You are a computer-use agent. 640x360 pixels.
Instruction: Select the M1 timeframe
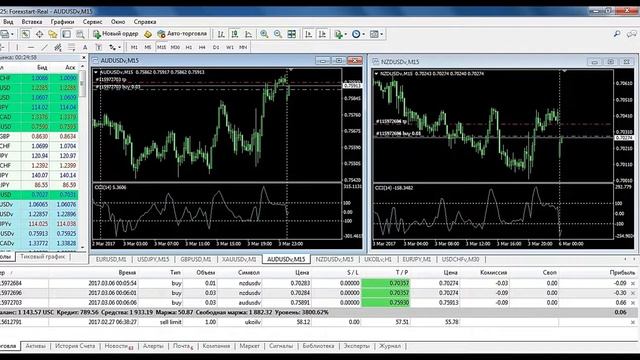click(134, 47)
